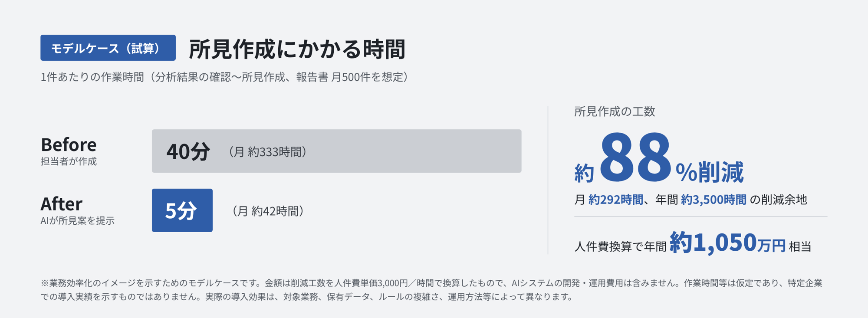Click the 月 約42時間 text
The width and height of the screenshot is (868, 318).
point(268,211)
